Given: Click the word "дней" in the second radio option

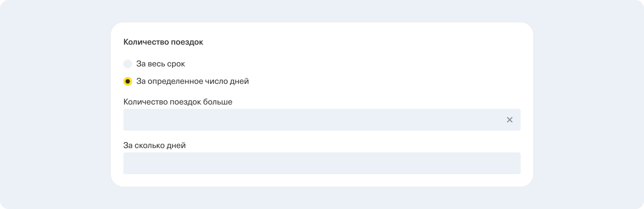Looking at the screenshot, I should click(x=239, y=81).
